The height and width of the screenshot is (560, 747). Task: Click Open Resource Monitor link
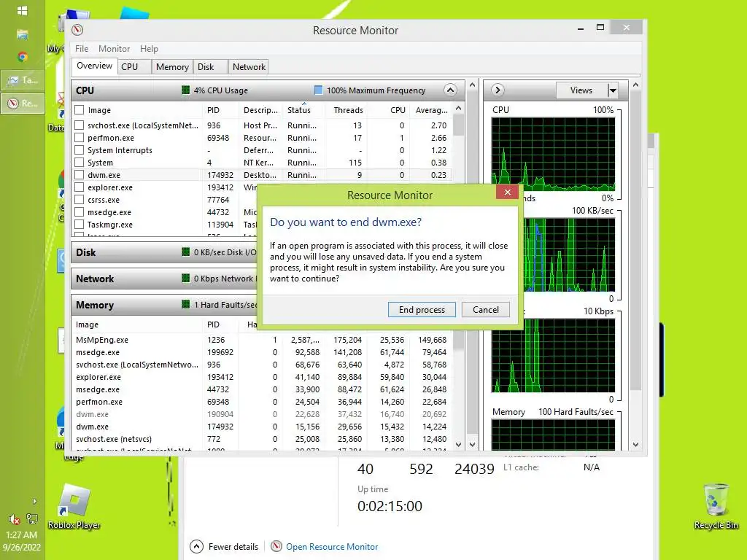(x=332, y=547)
